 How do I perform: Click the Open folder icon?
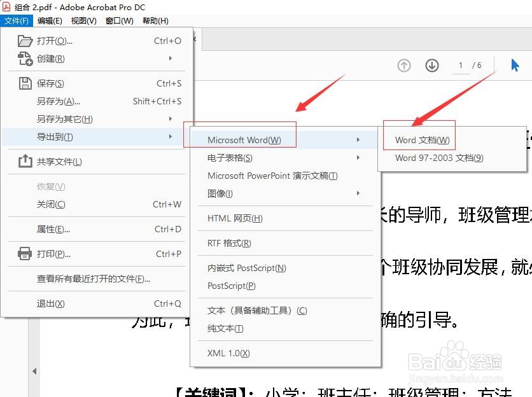tap(25, 41)
